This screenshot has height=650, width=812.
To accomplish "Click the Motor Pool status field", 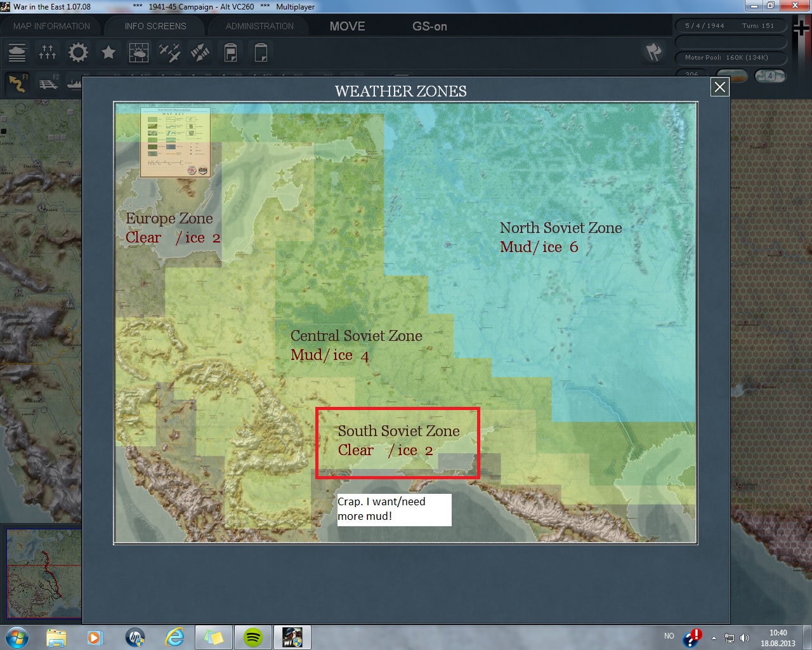I will coord(730,57).
